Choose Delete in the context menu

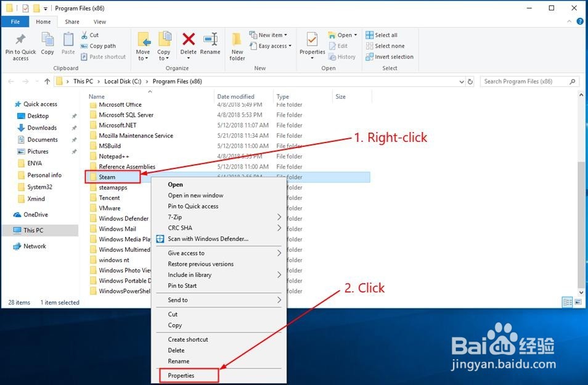176,350
